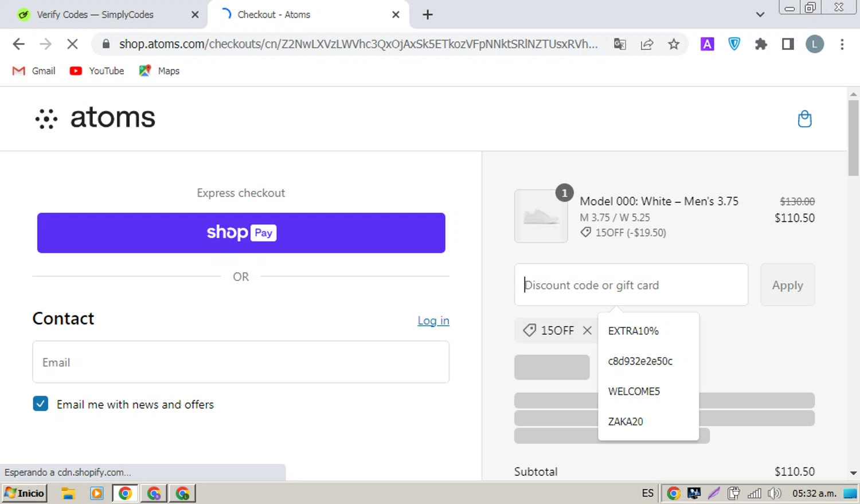The image size is (860, 504).
Task: Open the translate page icon
Action: (x=620, y=44)
